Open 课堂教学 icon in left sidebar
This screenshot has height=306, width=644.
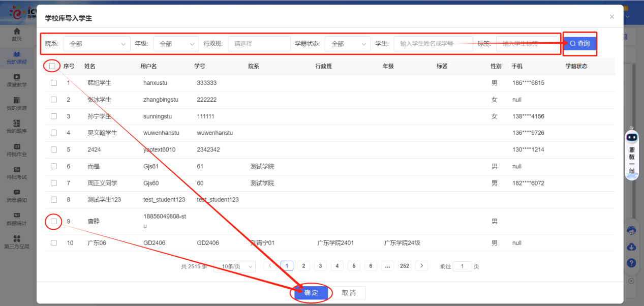(x=17, y=77)
